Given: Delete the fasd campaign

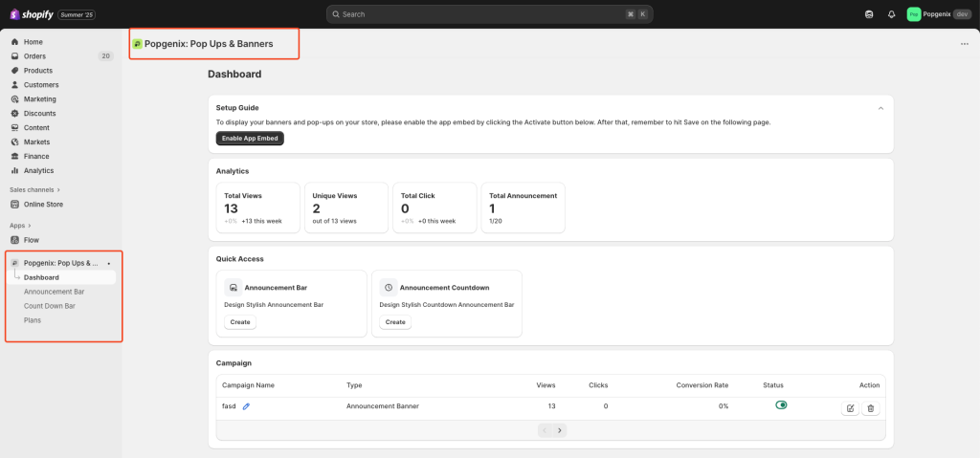Looking at the screenshot, I should pyautogui.click(x=871, y=408).
